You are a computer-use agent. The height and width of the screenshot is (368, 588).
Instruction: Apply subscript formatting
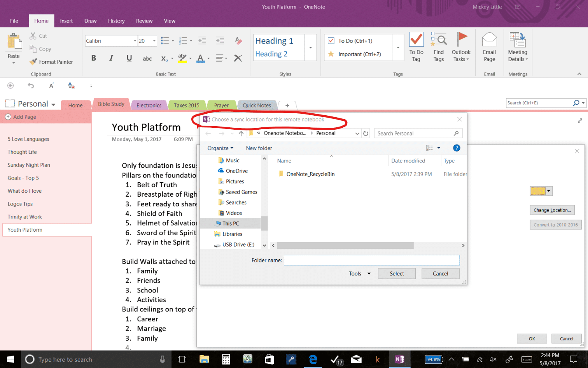coord(164,58)
